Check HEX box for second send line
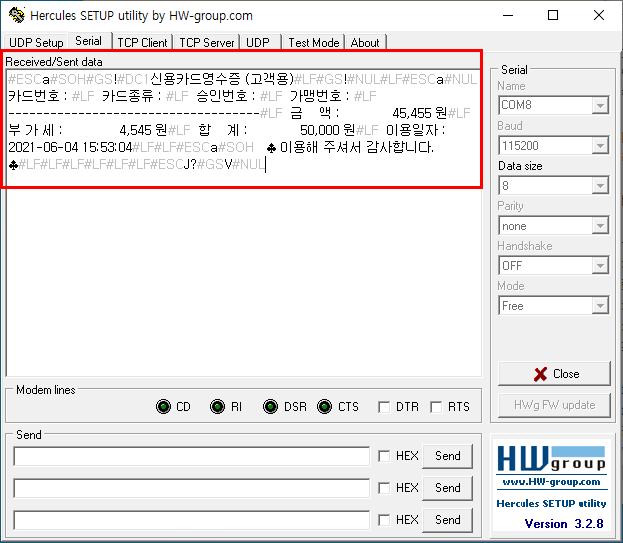 click(x=384, y=488)
